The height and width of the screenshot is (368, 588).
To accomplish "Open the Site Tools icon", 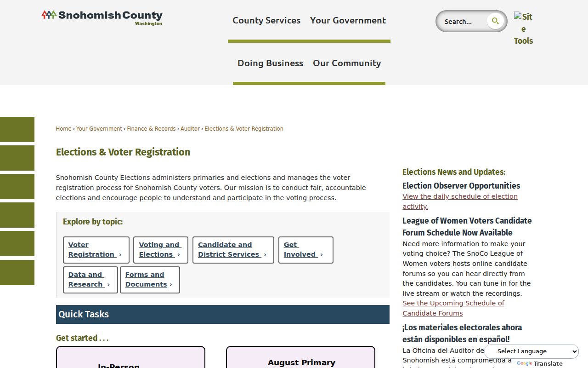I will pos(523,29).
